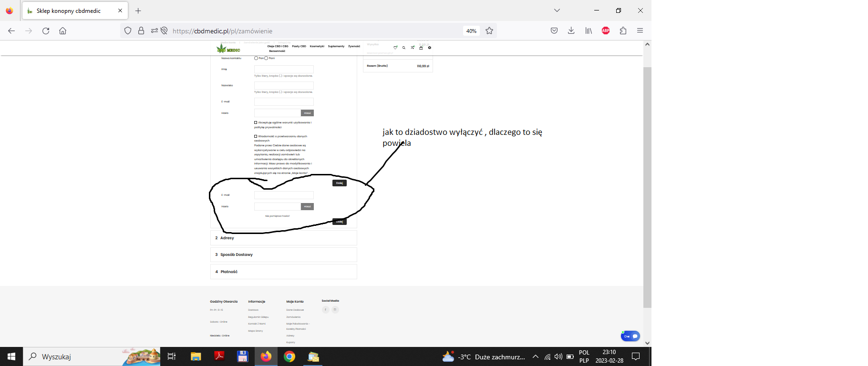Open Windows Task View
The width and height of the screenshot is (868, 366).
172,356
